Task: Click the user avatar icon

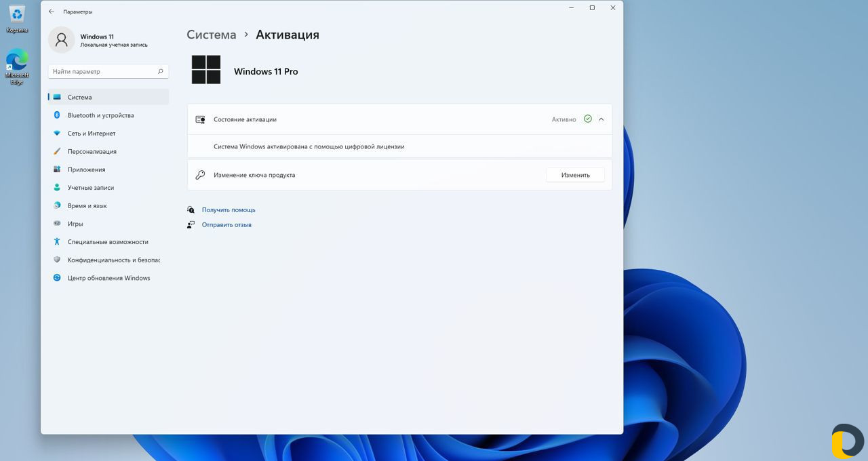Action: coord(62,40)
